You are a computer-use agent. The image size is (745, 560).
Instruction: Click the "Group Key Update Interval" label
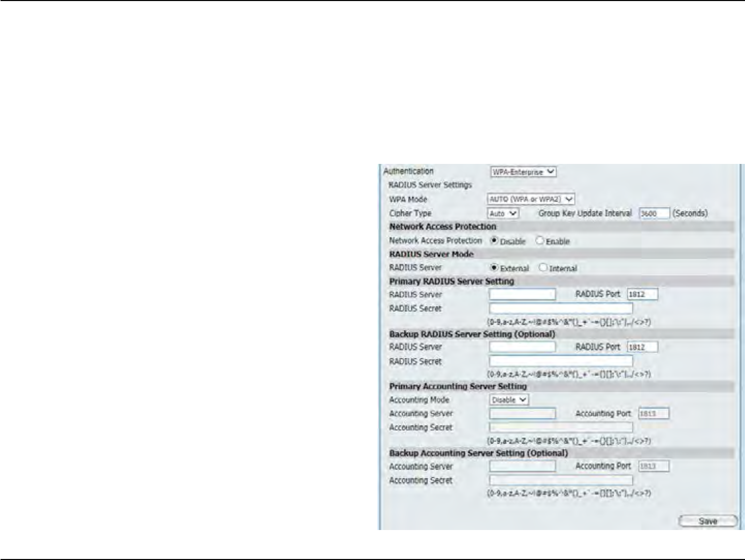click(585, 213)
